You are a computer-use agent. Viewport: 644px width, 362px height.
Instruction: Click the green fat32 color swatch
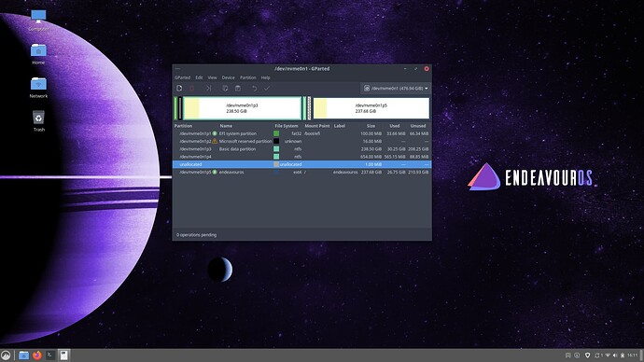tap(276, 133)
